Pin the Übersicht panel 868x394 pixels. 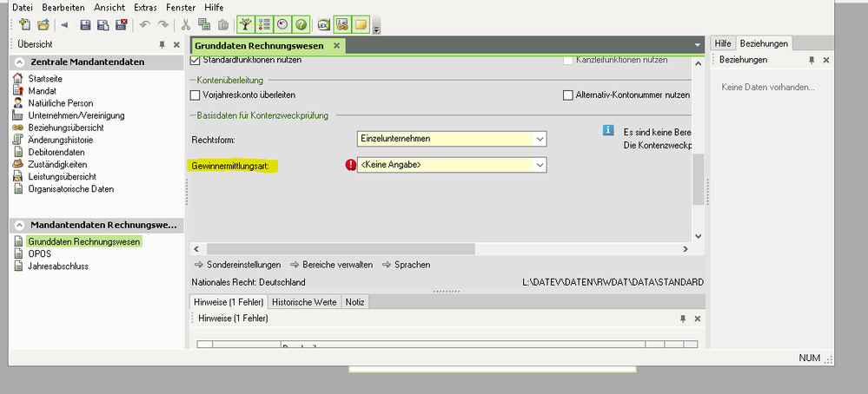pos(162,44)
